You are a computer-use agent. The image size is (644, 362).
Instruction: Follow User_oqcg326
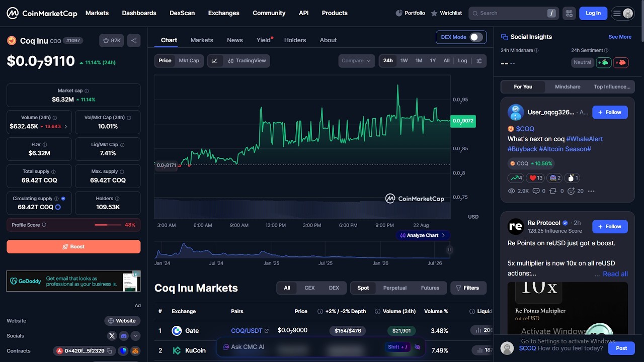click(610, 113)
